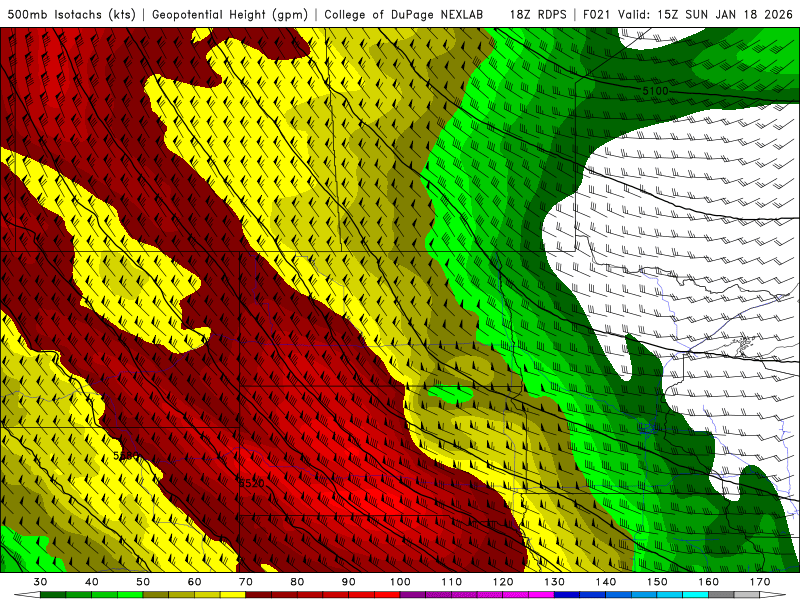This screenshot has width=800, height=600.
Task: Click the '18Z RDPS' model run label
Action: pos(538,14)
